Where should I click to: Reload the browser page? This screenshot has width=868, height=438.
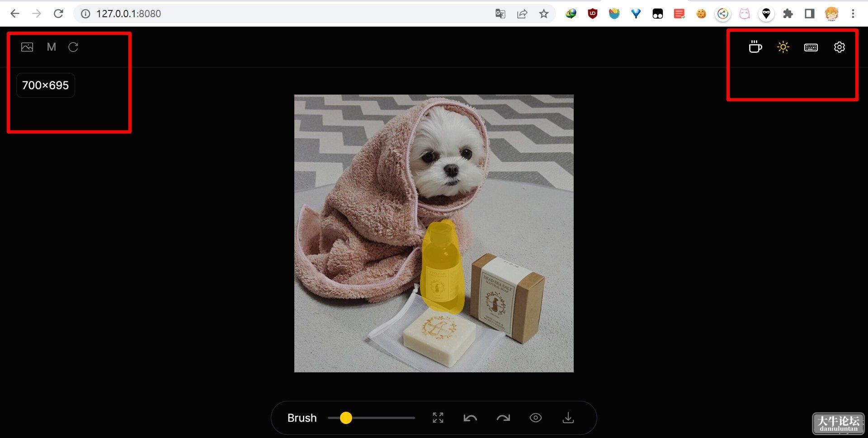pos(58,14)
